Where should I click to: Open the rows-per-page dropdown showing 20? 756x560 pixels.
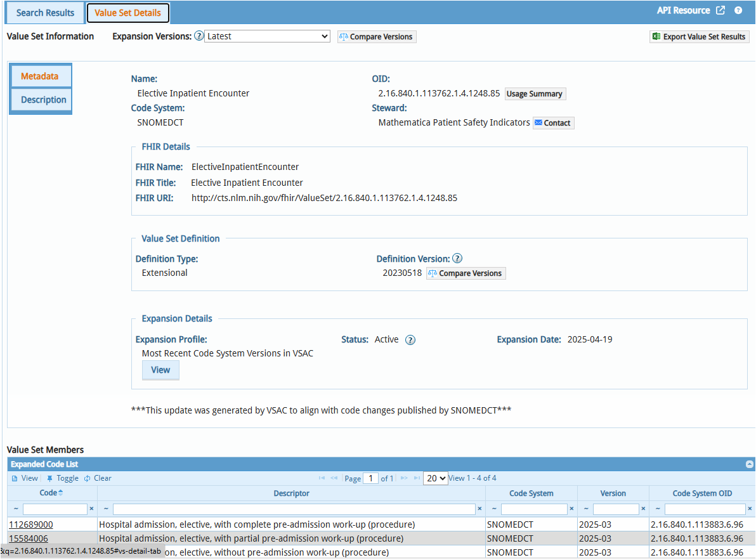[435, 478]
